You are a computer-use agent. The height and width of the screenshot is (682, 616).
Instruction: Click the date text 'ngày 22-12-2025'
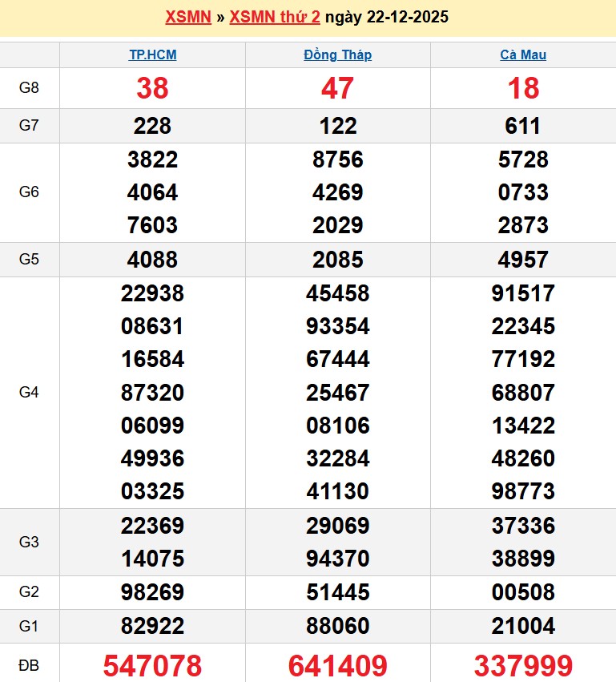pos(388,17)
